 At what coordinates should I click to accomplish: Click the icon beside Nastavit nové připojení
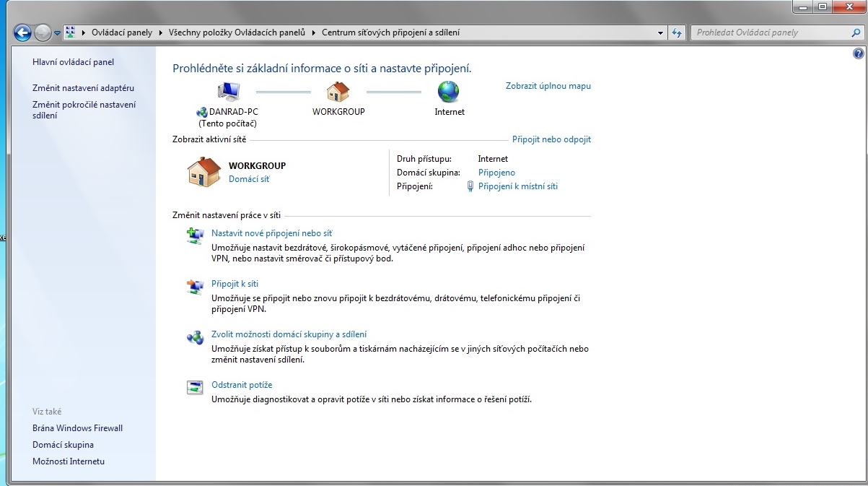(x=195, y=235)
